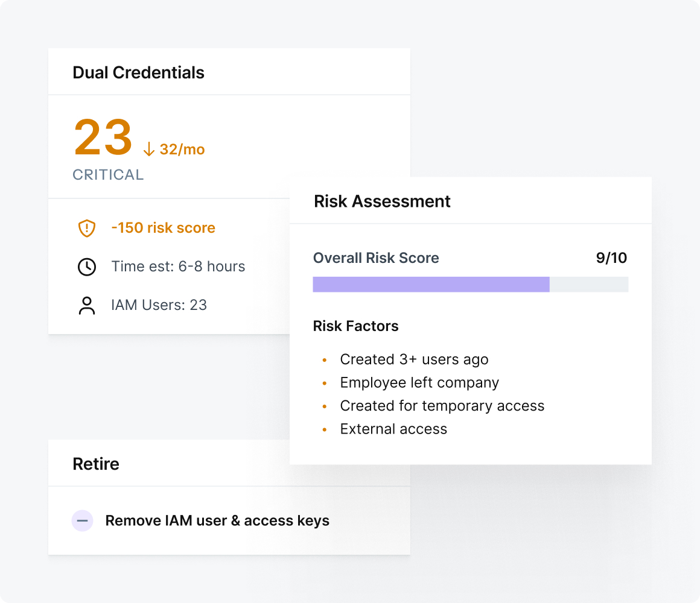Image resolution: width=700 pixels, height=603 pixels.
Task: Select the Employee left company risk factor
Action: [x=419, y=383]
